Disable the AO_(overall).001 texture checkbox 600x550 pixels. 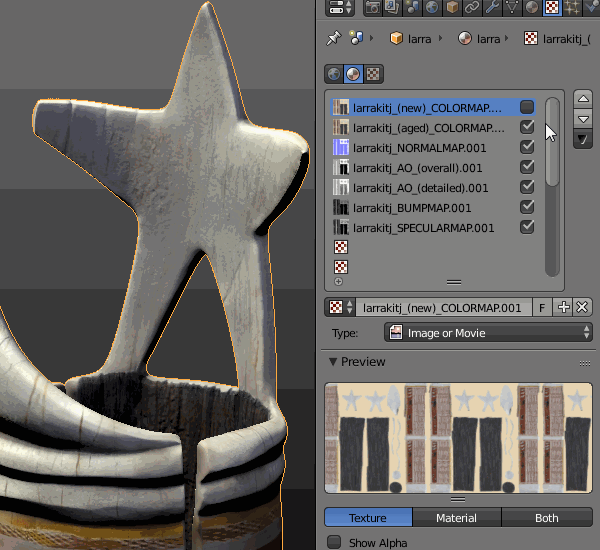pos(527,166)
